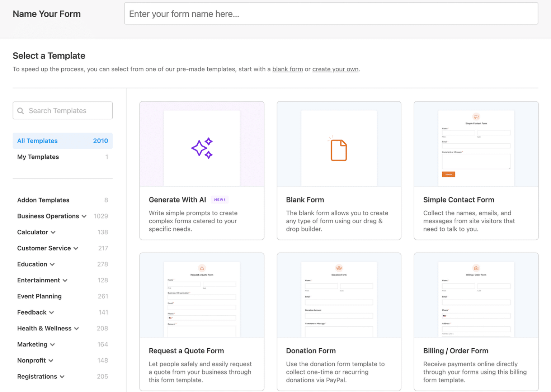The height and width of the screenshot is (392, 551).
Task: Click the create your own link
Action: tap(335, 69)
